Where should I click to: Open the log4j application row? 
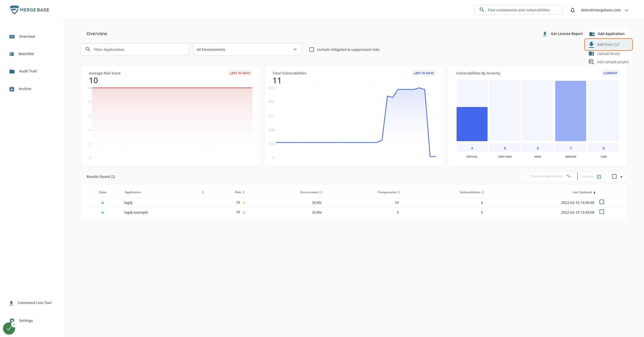coord(354,202)
